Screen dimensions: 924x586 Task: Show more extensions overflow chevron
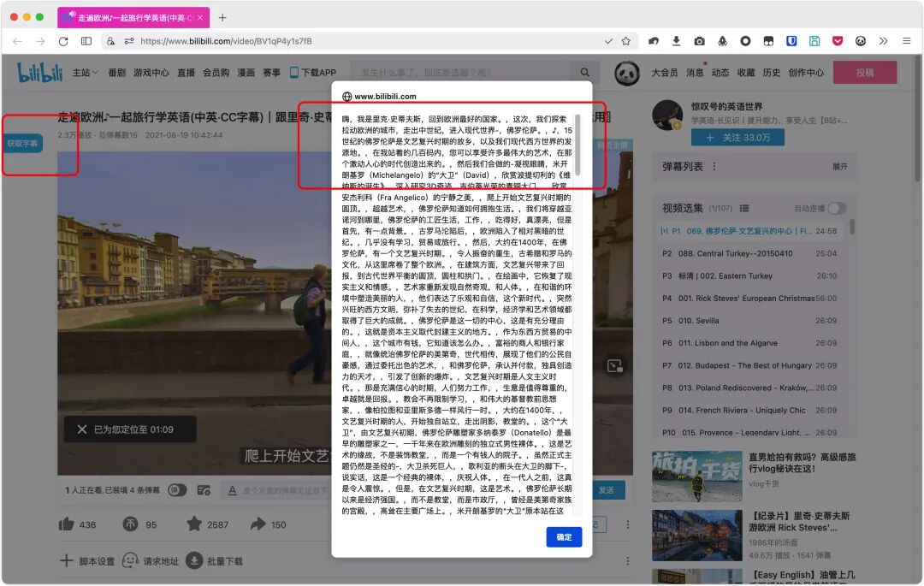click(883, 41)
